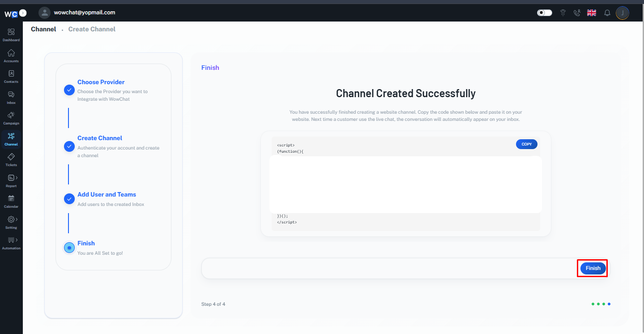Screen dimensions: 644x334
Task: Click the Create Channel step checkmark
Action: tap(69, 146)
